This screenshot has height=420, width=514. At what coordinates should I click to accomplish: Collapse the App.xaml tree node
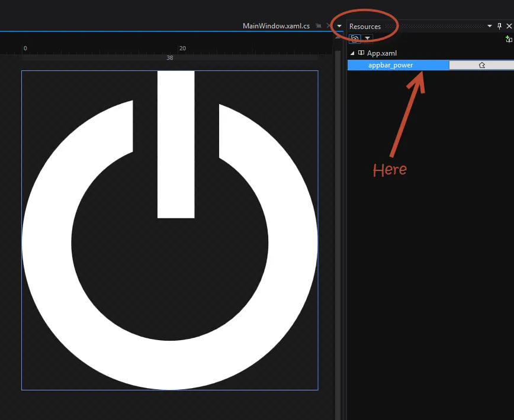(352, 53)
